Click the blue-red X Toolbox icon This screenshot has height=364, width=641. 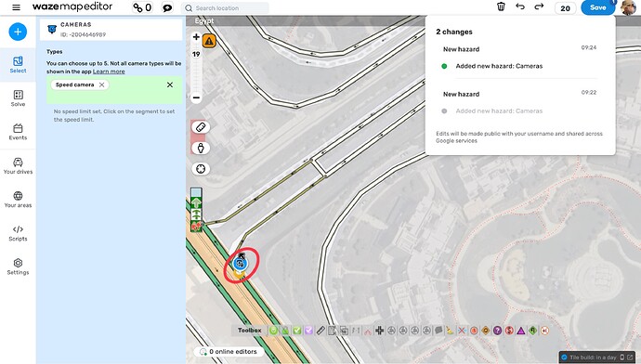(x=462, y=331)
